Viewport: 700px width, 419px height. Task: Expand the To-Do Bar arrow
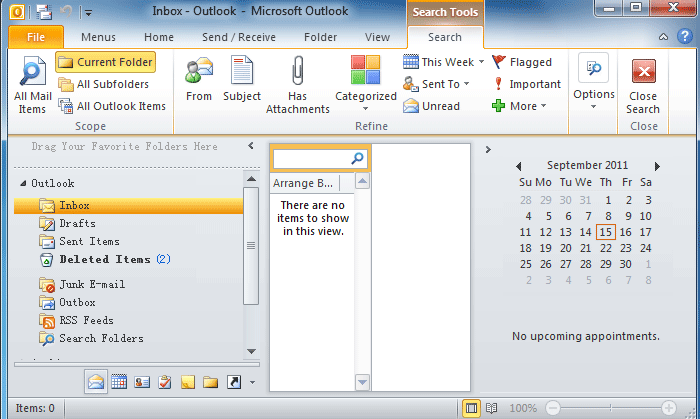point(488,149)
